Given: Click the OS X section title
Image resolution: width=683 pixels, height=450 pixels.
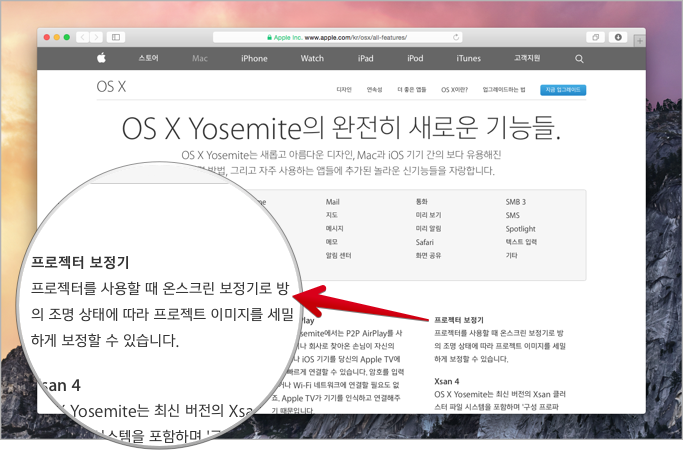Looking at the screenshot, I should tap(112, 87).
